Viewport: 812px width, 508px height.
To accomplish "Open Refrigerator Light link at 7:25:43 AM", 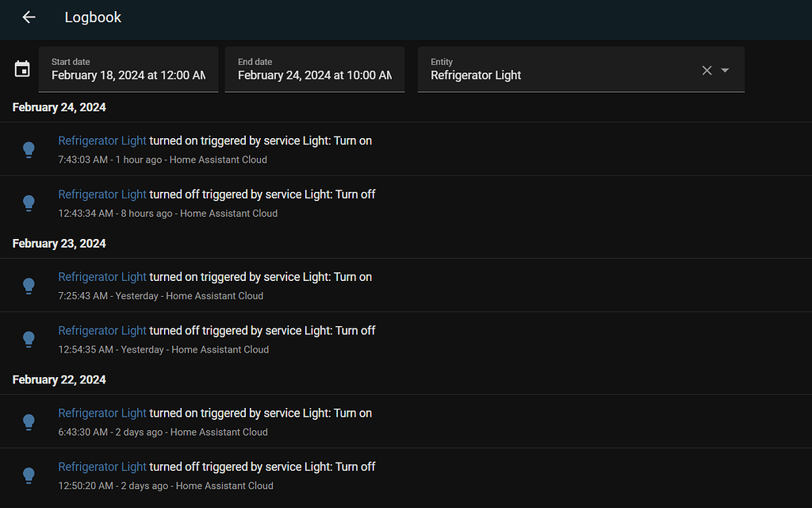I will (102, 277).
